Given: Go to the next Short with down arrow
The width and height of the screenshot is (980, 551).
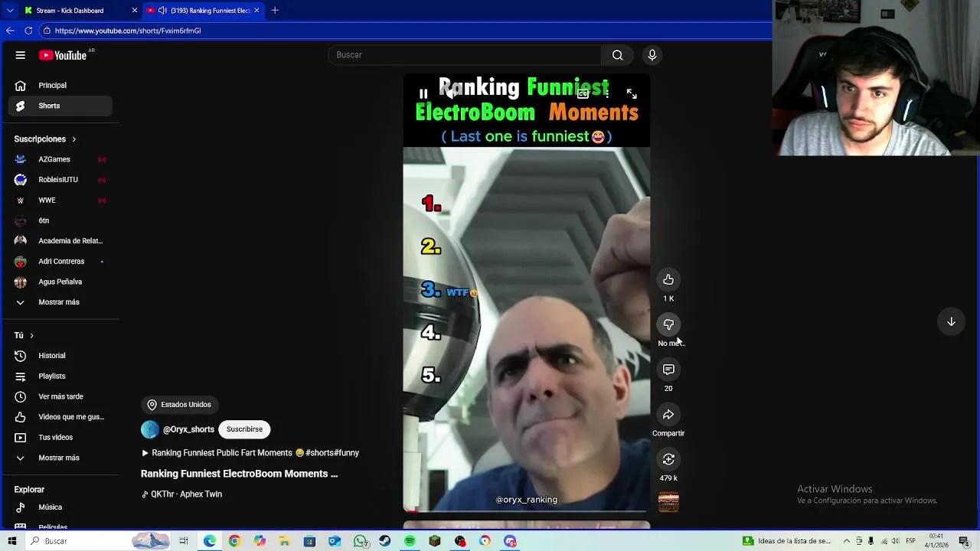Looking at the screenshot, I should tap(951, 321).
